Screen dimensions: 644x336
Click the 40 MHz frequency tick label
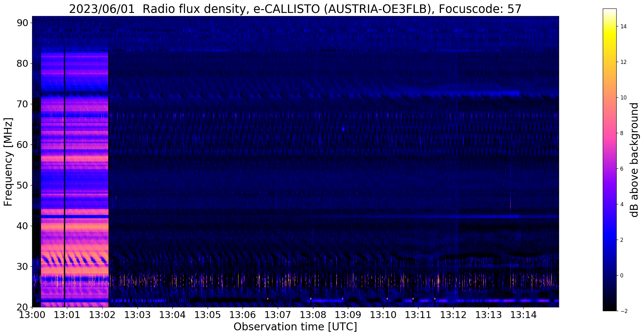(x=22, y=226)
